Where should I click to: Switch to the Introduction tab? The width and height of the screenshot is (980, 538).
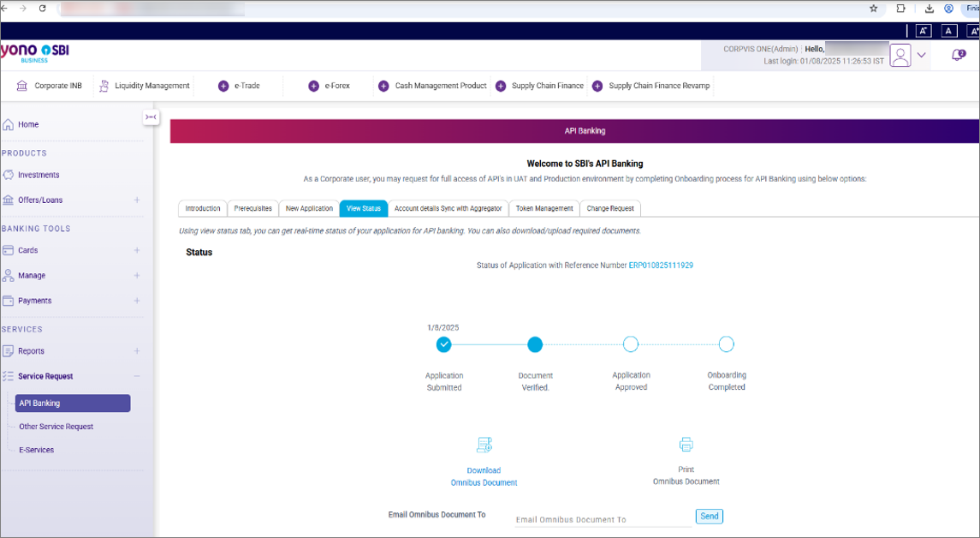coord(203,208)
